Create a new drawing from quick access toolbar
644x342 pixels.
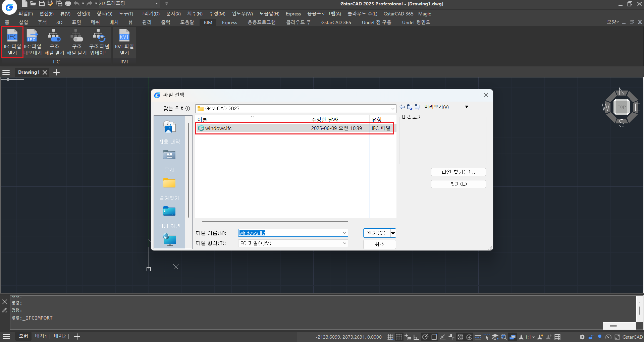point(25,4)
